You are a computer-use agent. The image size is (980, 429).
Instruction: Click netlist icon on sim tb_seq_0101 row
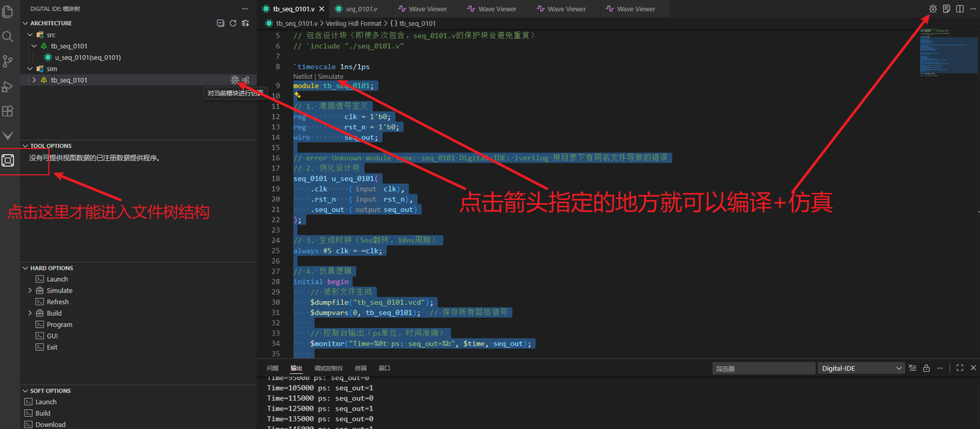[245, 80]
